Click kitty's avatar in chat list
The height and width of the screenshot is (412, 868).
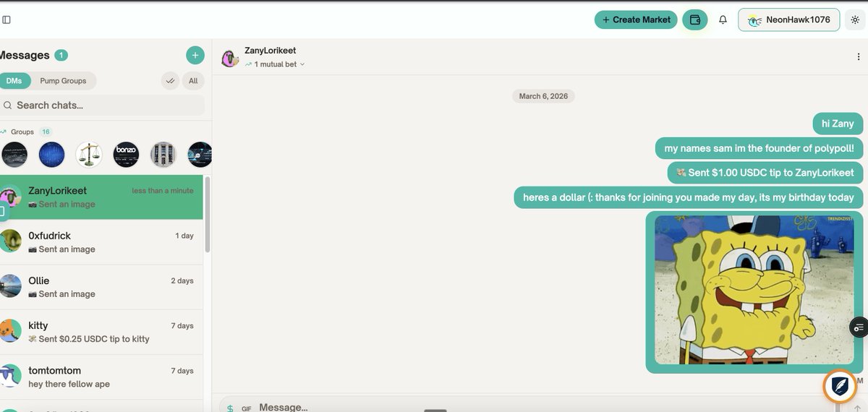(9, 330)
